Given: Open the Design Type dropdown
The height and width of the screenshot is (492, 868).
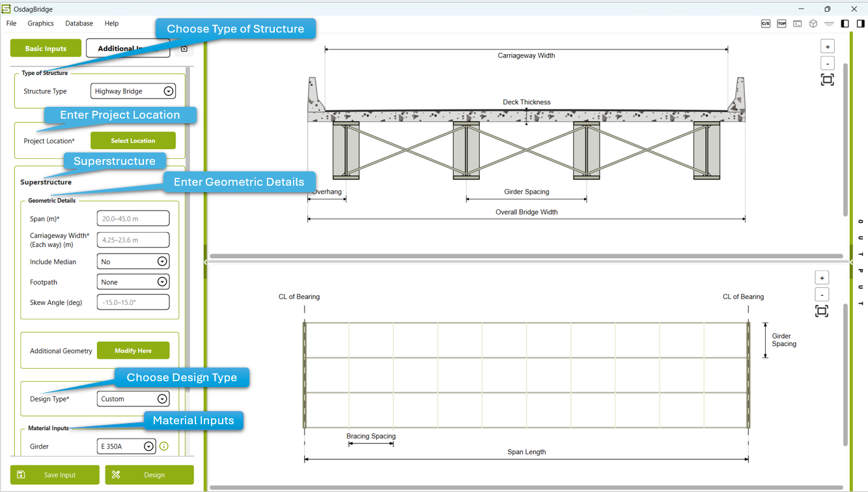Looking at the screenshot, I should click(x=133, y=399).
